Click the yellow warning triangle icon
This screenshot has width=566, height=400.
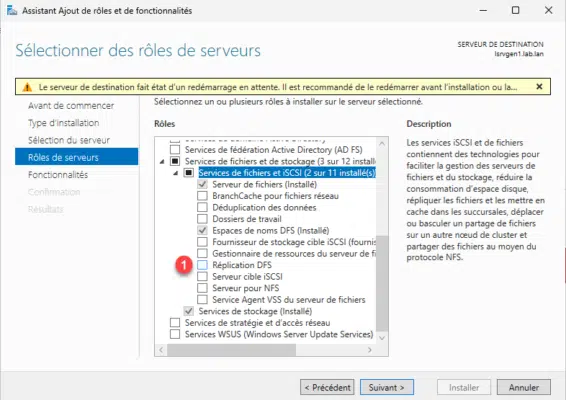click(x=27, y=87)
